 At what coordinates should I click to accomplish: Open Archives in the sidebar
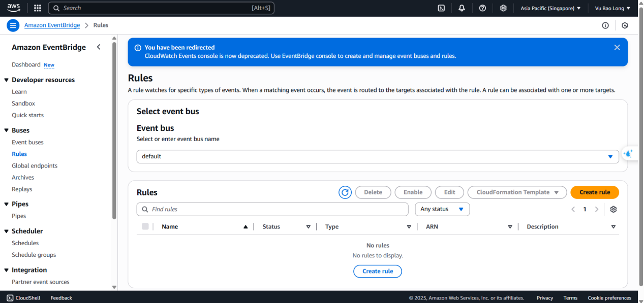tap(23, 177)
